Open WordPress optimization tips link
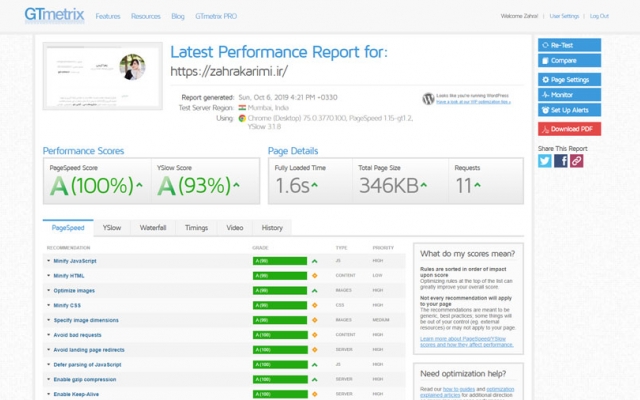640x400 pixels. (x=473, y=102)
